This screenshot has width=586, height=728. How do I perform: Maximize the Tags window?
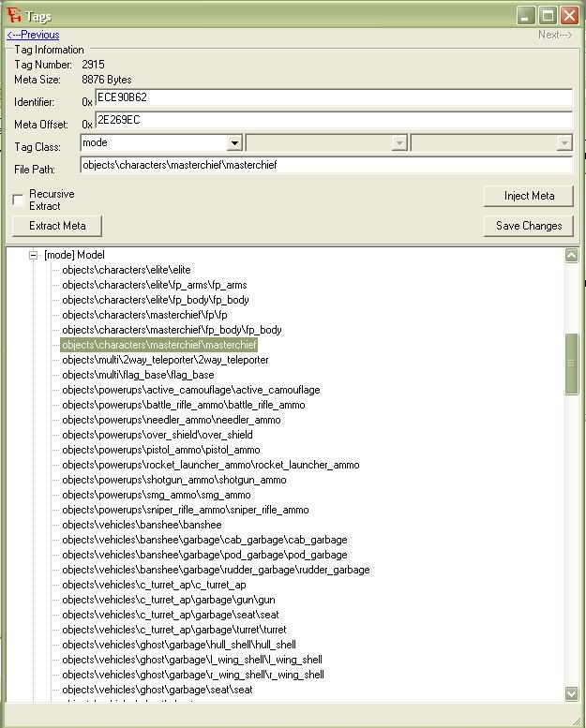[548, 15]
